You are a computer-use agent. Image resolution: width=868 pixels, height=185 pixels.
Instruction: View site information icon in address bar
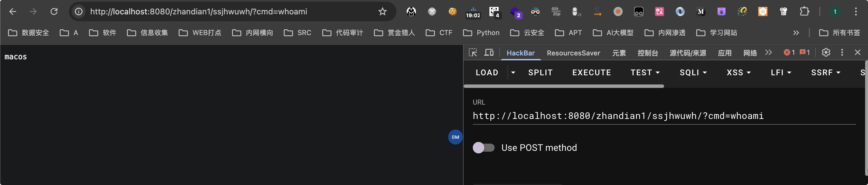point(78,12)
